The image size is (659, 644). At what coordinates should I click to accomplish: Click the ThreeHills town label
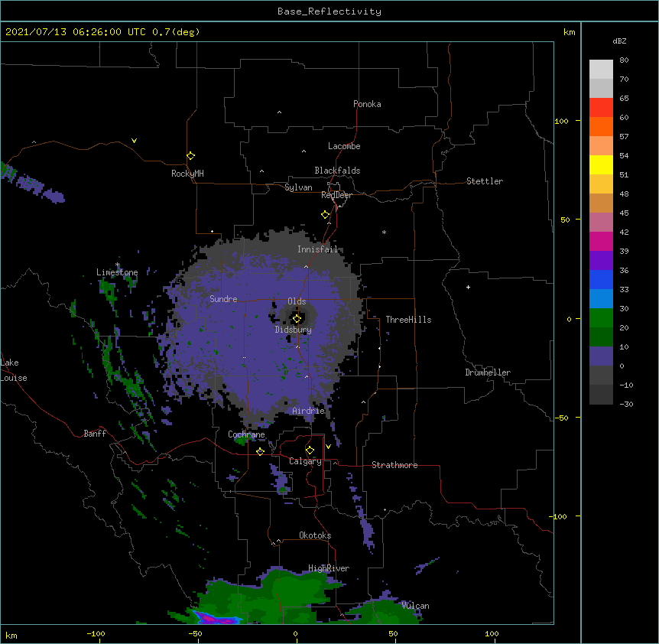coord(408,320)
